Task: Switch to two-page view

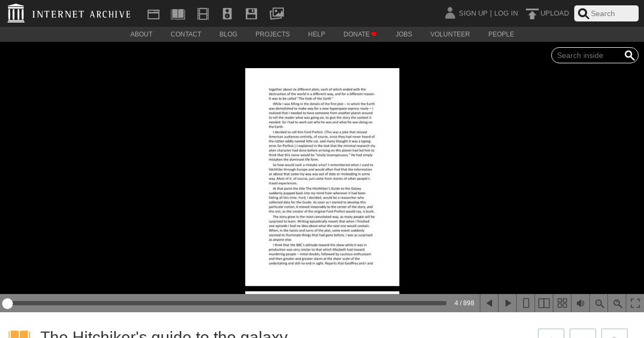Action: point(544,303)
